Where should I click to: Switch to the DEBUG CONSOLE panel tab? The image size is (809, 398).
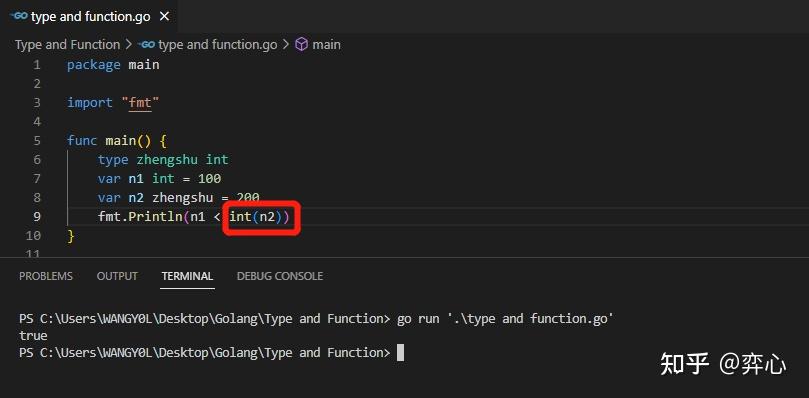click(x=280, y=276)
